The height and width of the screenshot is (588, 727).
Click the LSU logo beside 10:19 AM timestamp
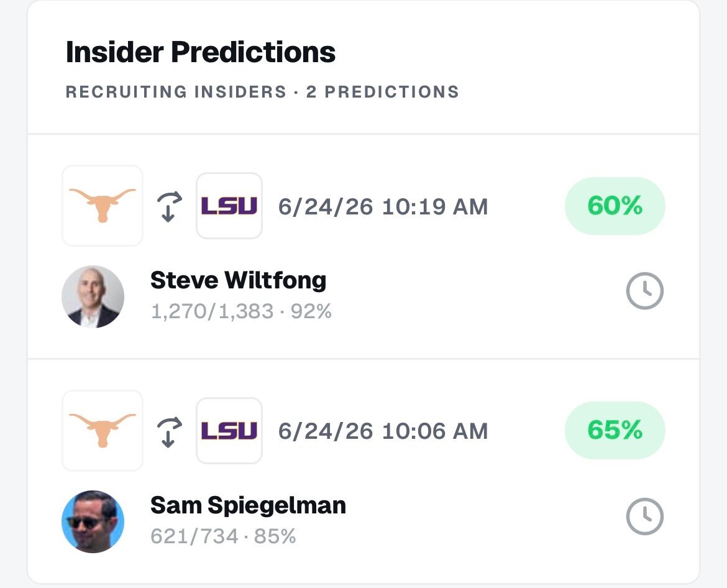click(x=229, y=206)
